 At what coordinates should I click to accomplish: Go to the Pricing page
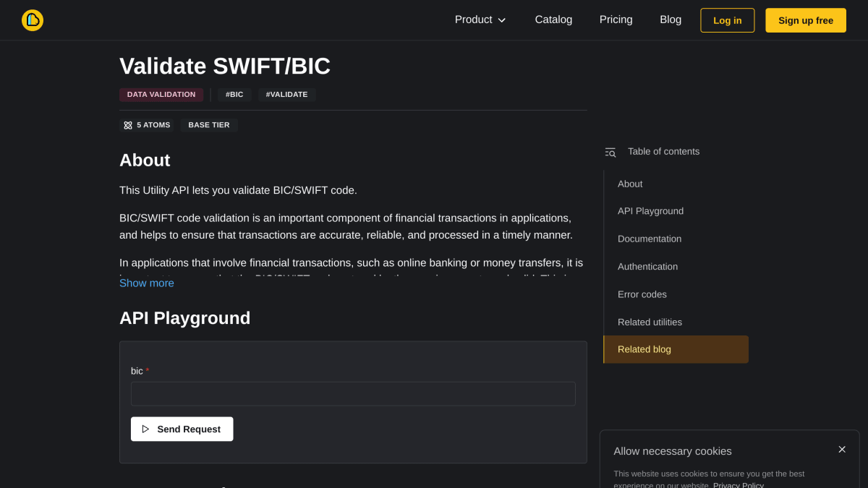(616, 20)
